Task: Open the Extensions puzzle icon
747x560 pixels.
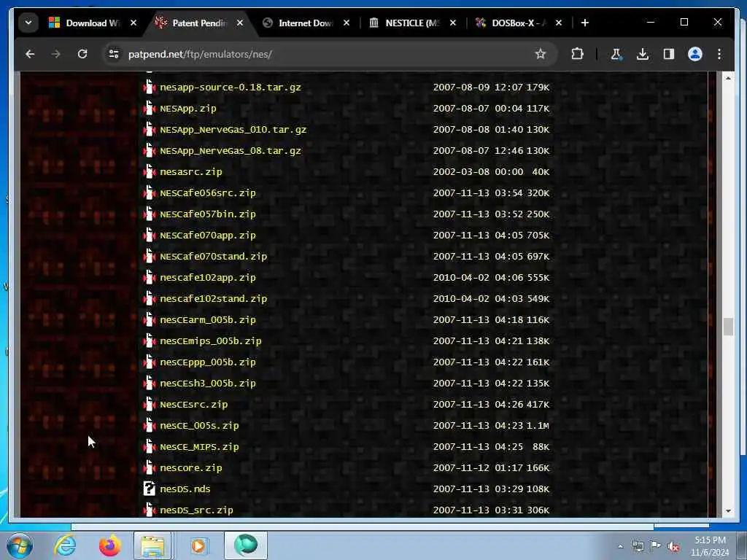Action: [577, 54]
